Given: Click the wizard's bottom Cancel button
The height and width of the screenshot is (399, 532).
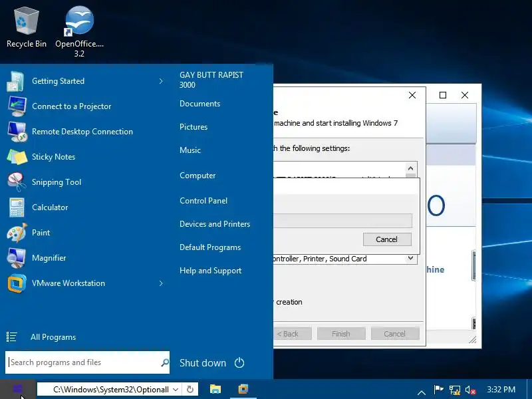Looking at the screenshot, I should click(395, 334).
